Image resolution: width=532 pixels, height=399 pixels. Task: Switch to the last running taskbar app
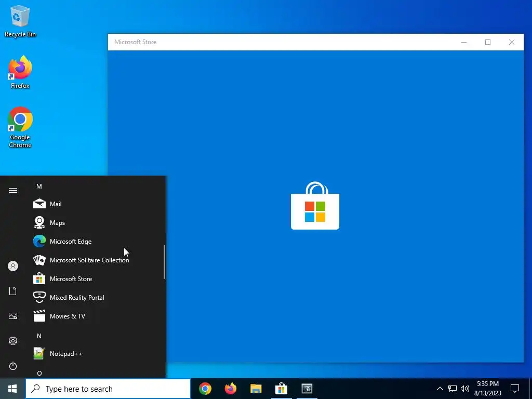[x=307, y=389]
